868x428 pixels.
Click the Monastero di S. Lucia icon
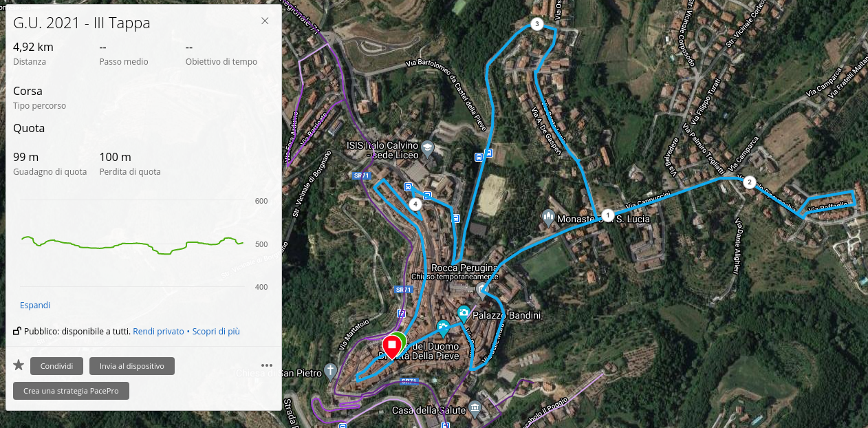click(548, 217)
